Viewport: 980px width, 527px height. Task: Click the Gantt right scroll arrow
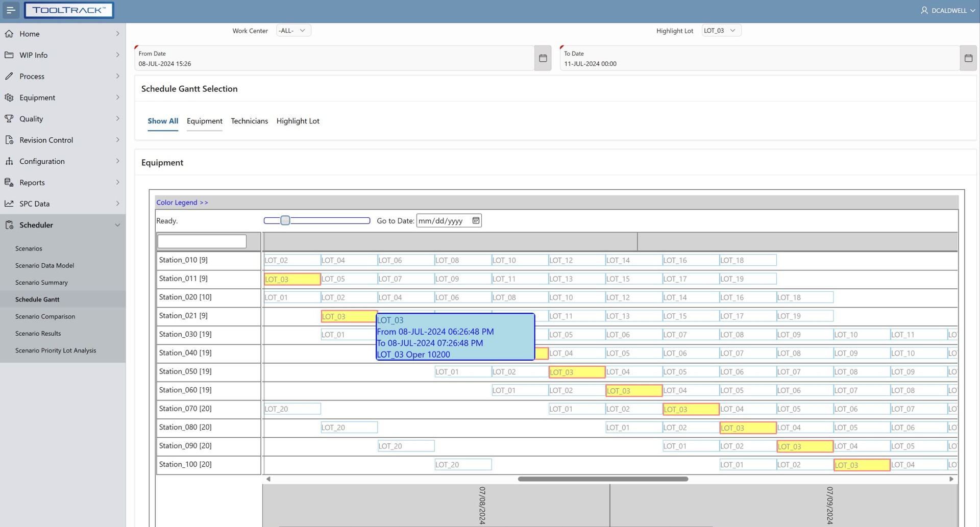pyautogui.click(x=951, y=479)
